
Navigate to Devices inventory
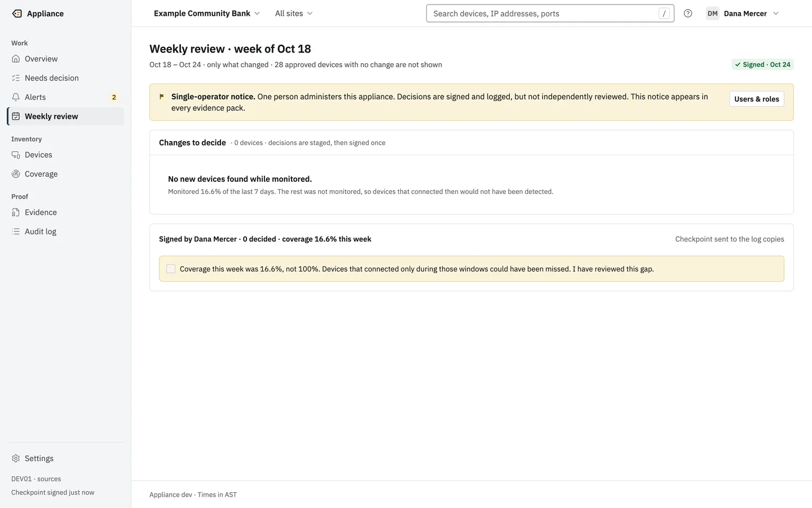click(65, 155)
